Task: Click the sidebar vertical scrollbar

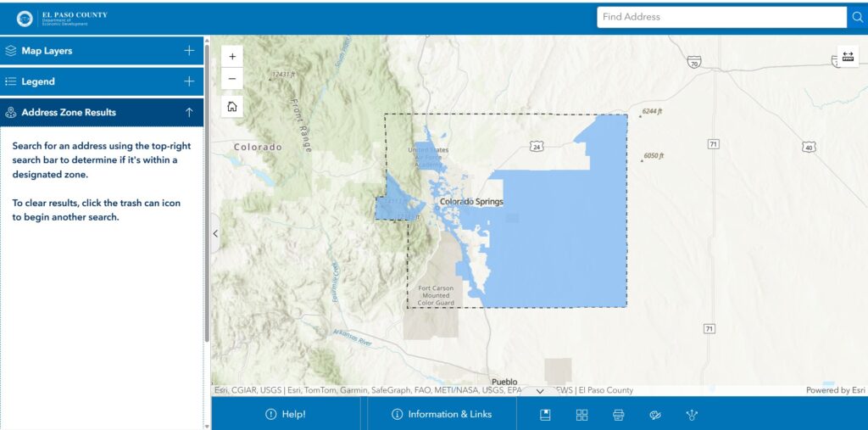Action: pos(207,195)
